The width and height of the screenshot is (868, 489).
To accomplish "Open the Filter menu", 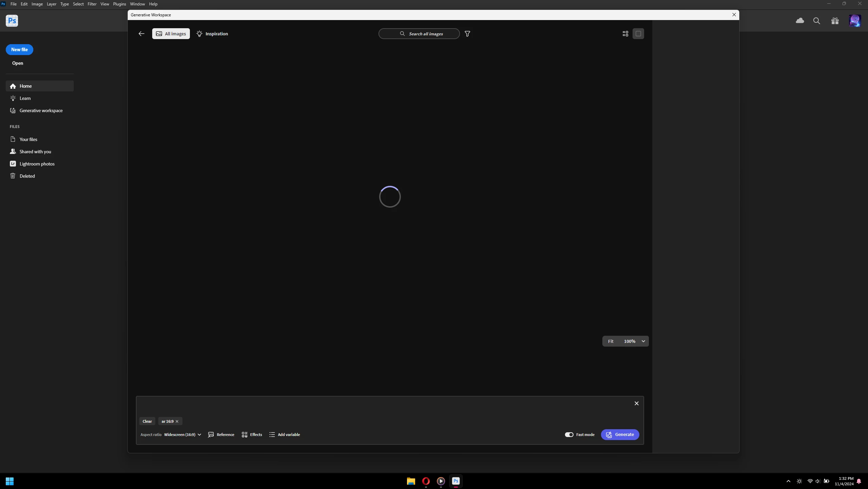I will (x=92, y=4).
